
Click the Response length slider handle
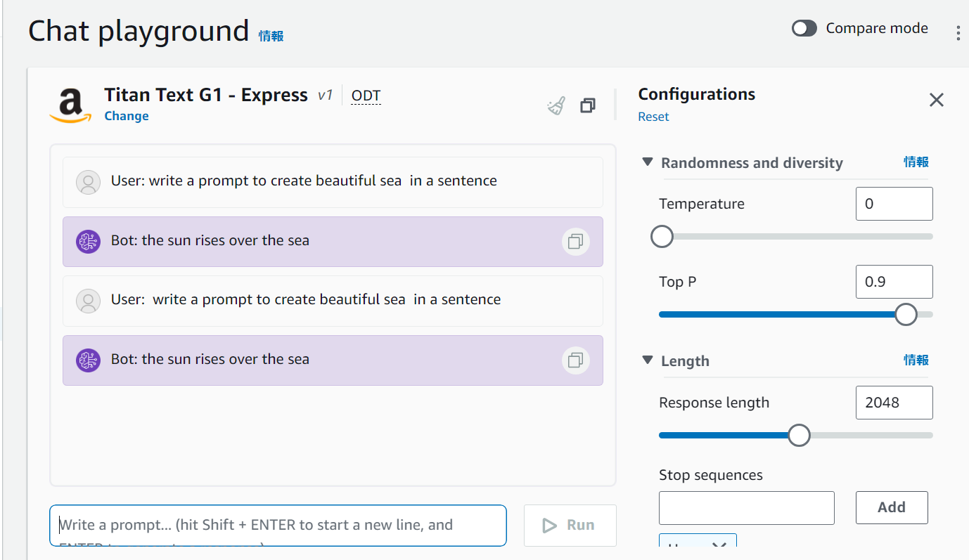[799, 435]
